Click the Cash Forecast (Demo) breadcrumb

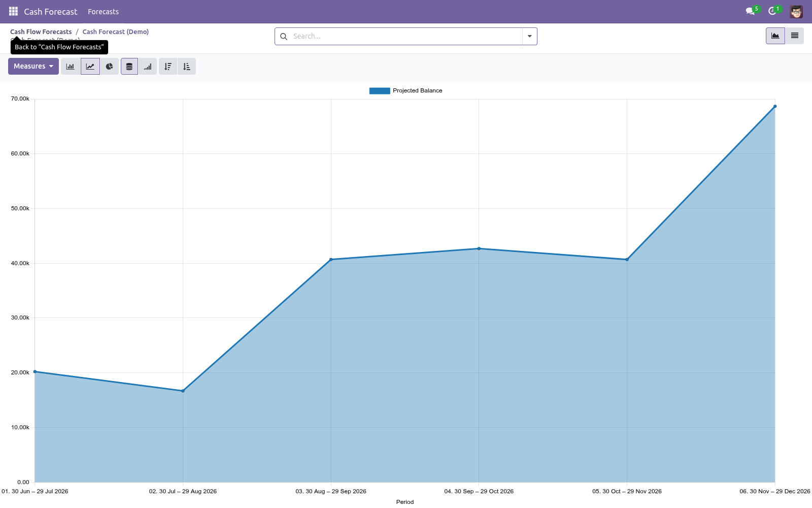[116, 31]
